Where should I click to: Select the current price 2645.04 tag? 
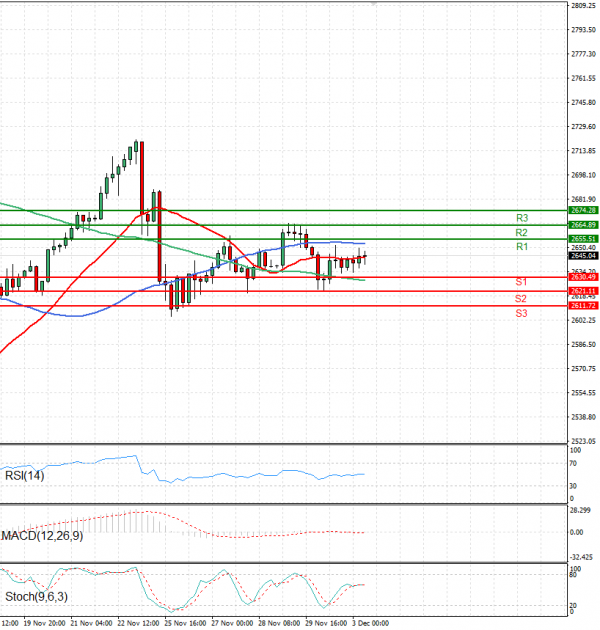[584, 256]
